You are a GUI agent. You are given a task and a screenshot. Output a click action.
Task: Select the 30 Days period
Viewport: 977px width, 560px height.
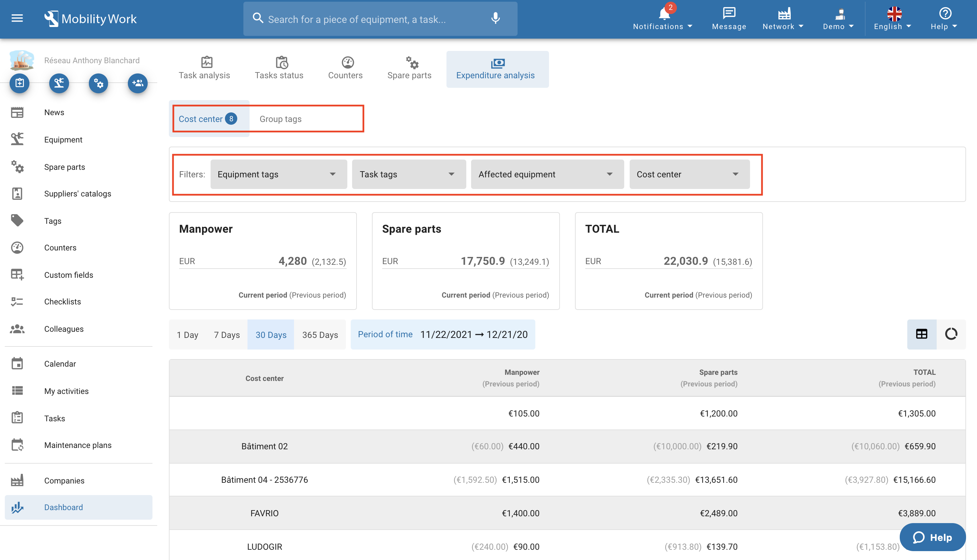[x=271, y=334]
